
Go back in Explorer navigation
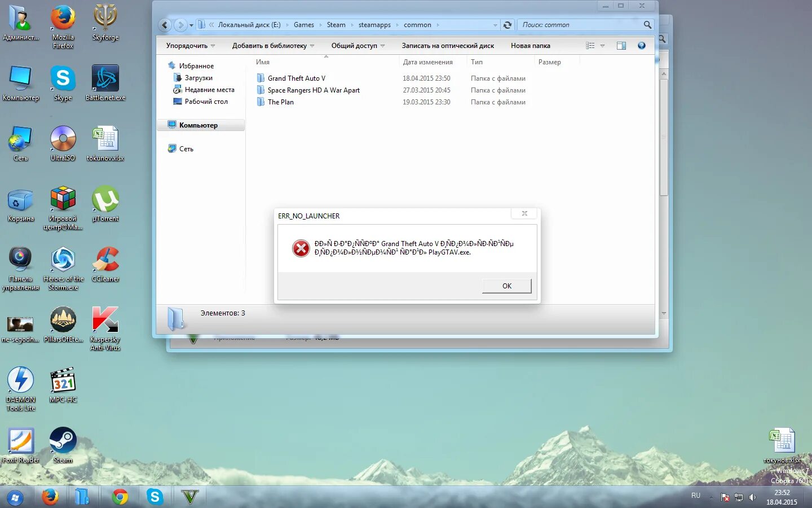[165, 25]
